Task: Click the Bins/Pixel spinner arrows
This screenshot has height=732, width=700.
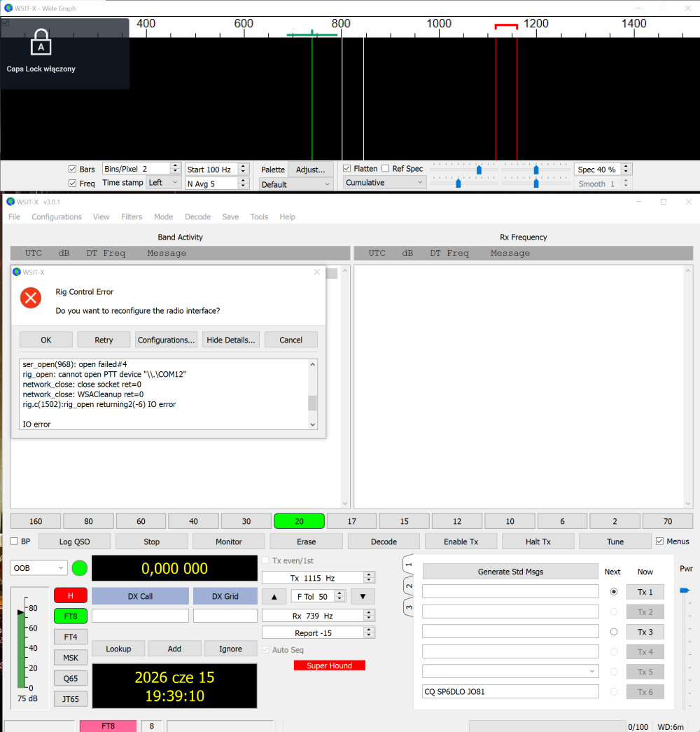Action: tap(175, 169)
